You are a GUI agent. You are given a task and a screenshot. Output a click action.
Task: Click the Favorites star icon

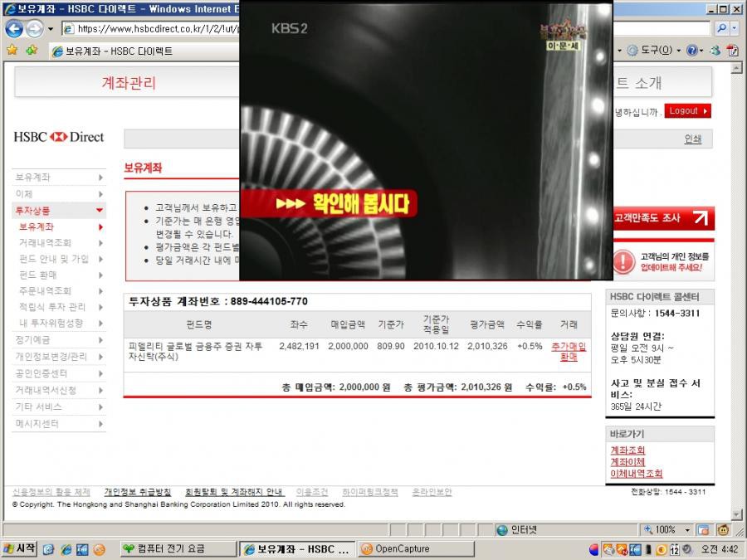pyautogui.click(x=12, y=50)
